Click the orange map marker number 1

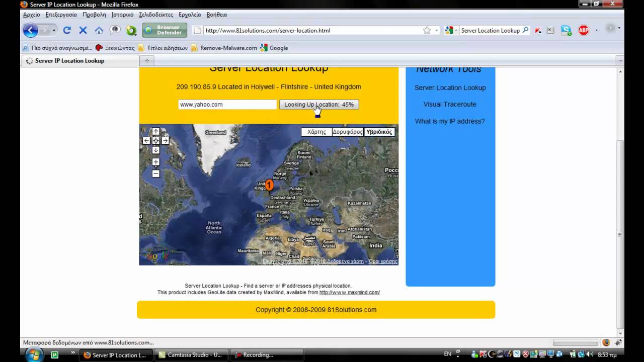coord(269,186)
